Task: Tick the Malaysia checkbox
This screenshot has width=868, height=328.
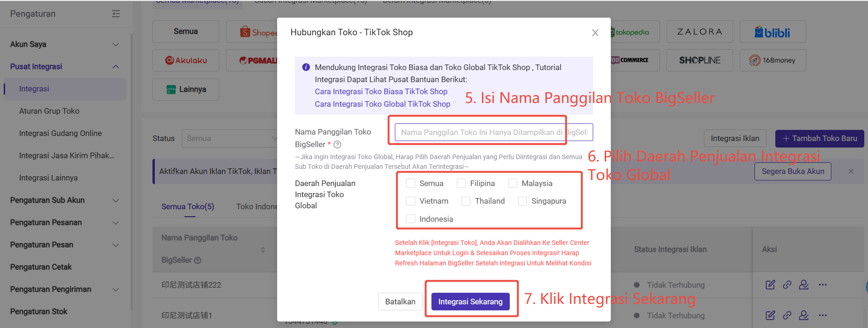Action: click(x=513, y=184)
